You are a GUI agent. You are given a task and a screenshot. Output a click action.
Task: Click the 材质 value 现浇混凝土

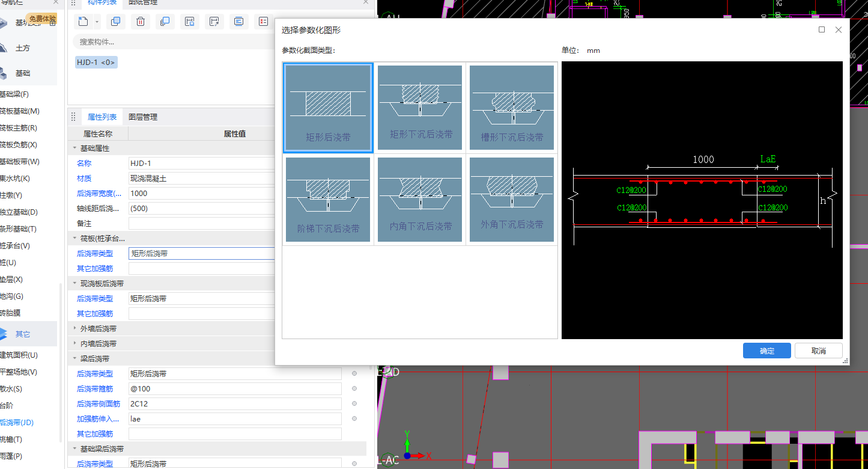202,178
